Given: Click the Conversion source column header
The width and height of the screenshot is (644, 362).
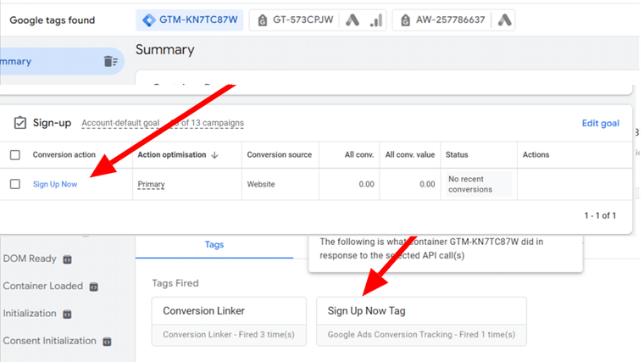Looking at the screenshot, I should [x=280, y=155].
